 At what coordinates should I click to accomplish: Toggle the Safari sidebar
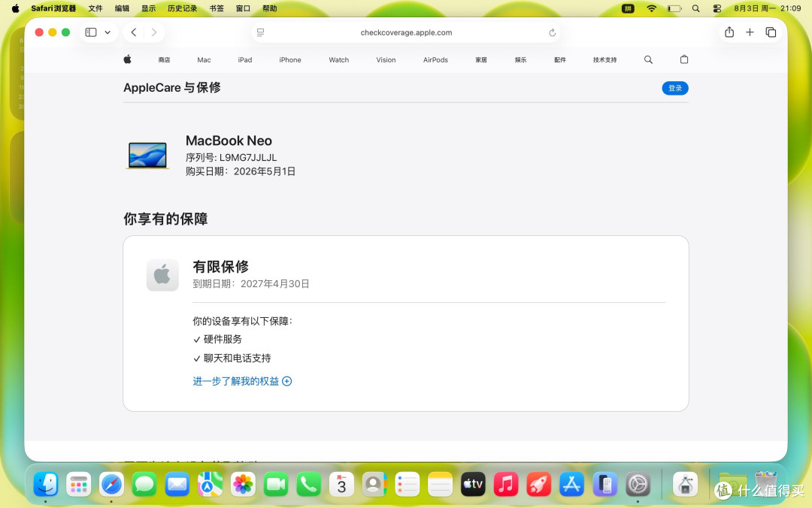91,32
